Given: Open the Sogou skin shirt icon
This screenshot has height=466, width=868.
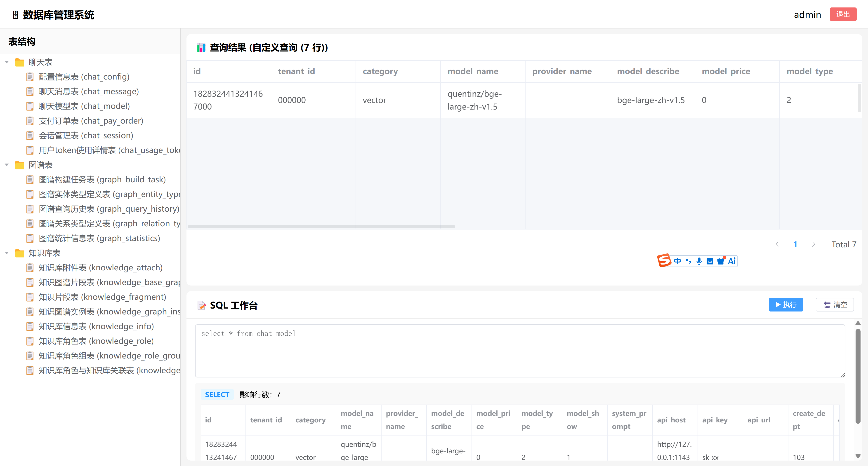Looking at the screenshot, I should 721,261.
